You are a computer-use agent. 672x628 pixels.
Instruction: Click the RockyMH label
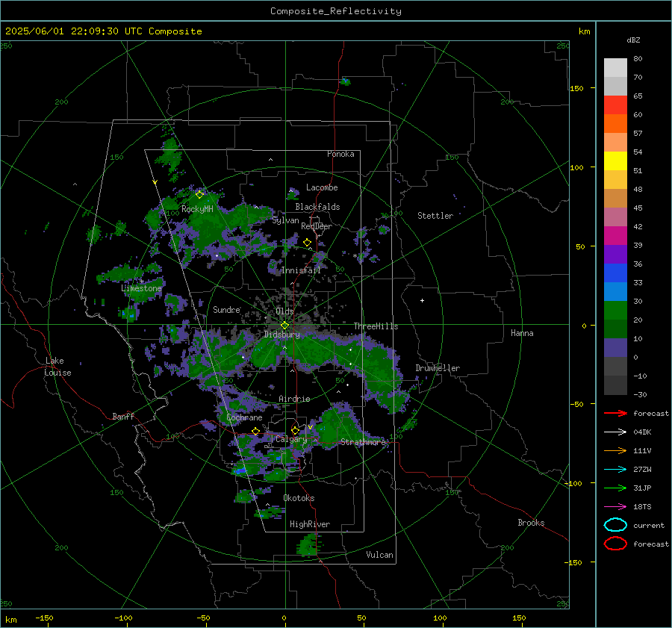tap(197, 209)
